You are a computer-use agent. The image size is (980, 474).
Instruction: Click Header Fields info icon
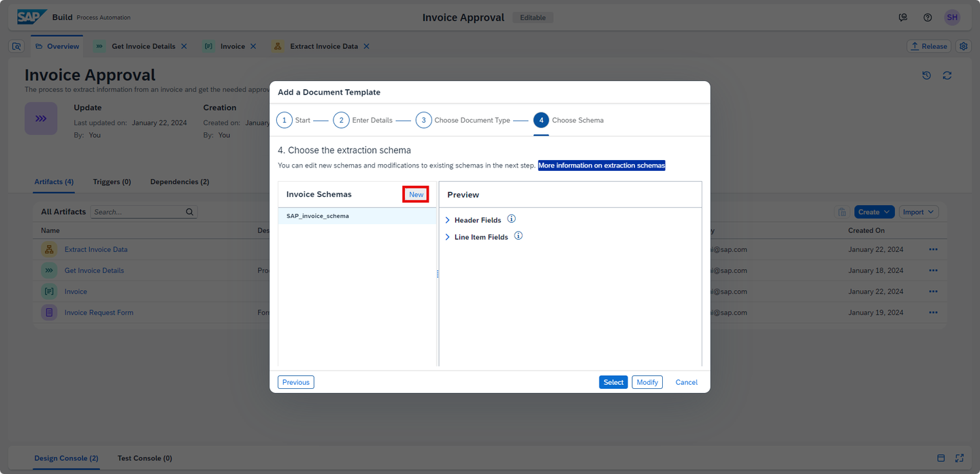point(512,219)
